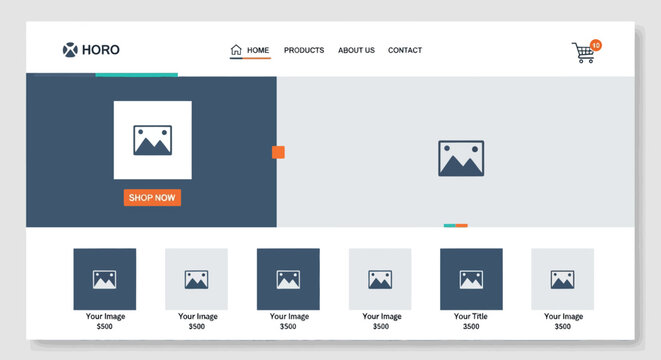Select the teal segment of the banner slide indicator
Viewport: 661px width, 360px height.
click(449, 226)
